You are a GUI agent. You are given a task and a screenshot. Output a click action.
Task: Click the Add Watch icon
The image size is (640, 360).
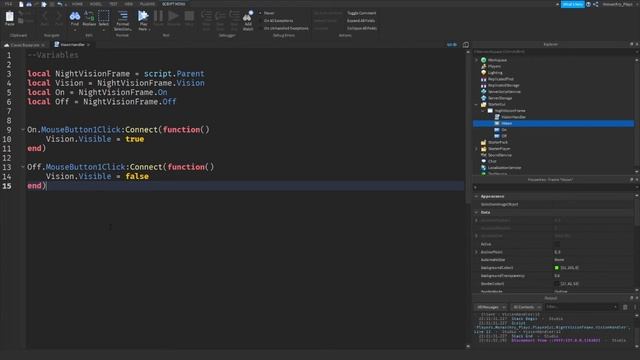point(248,16)
